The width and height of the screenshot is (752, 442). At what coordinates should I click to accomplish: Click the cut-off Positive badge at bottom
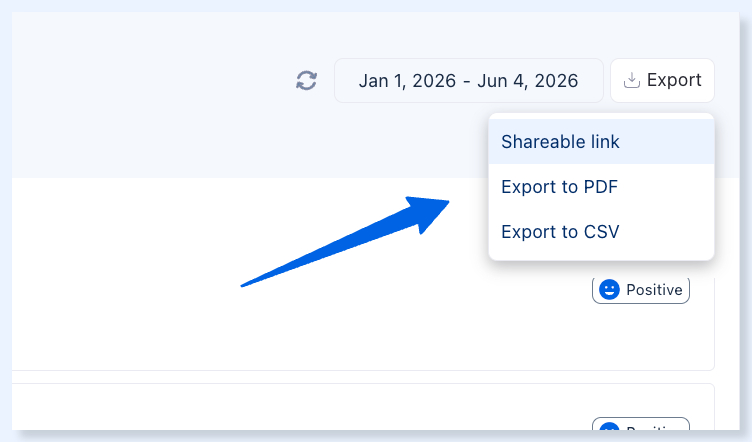click(641, 424)
